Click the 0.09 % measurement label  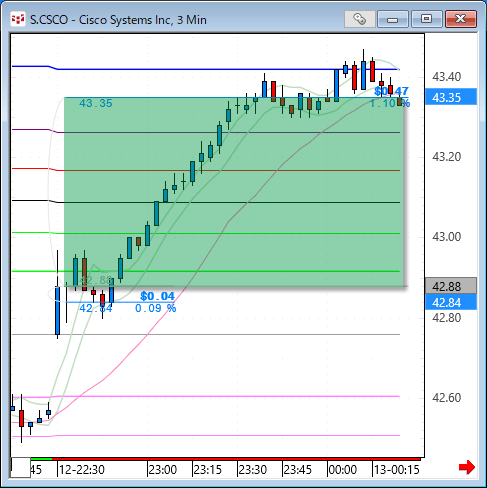pyautogui.click(x=155, y=308)
